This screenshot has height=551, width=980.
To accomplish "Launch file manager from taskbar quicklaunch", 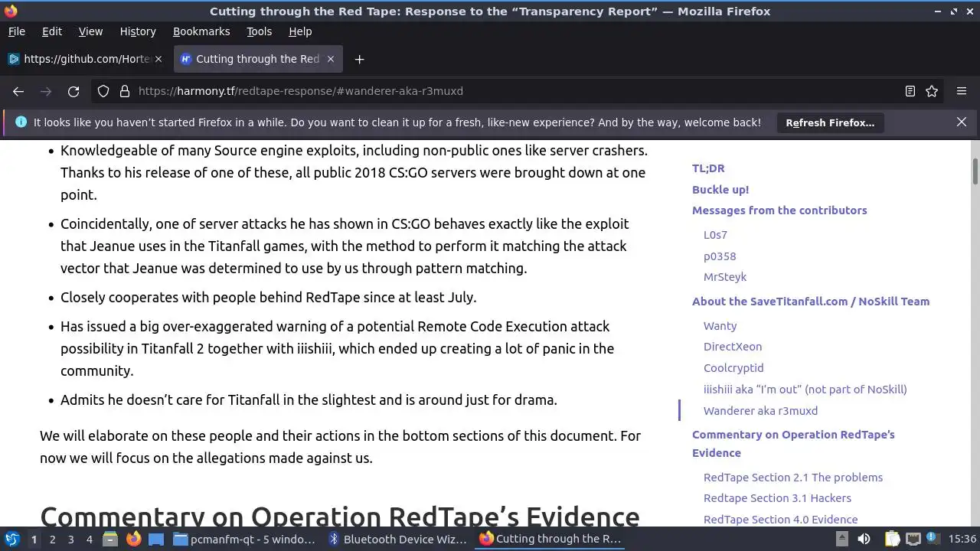I will 110,540.
